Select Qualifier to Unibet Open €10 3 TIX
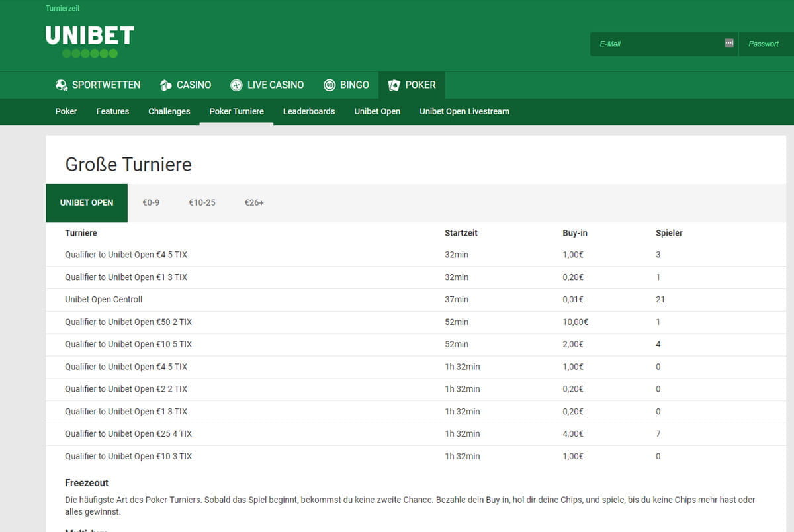 point(128,457)
